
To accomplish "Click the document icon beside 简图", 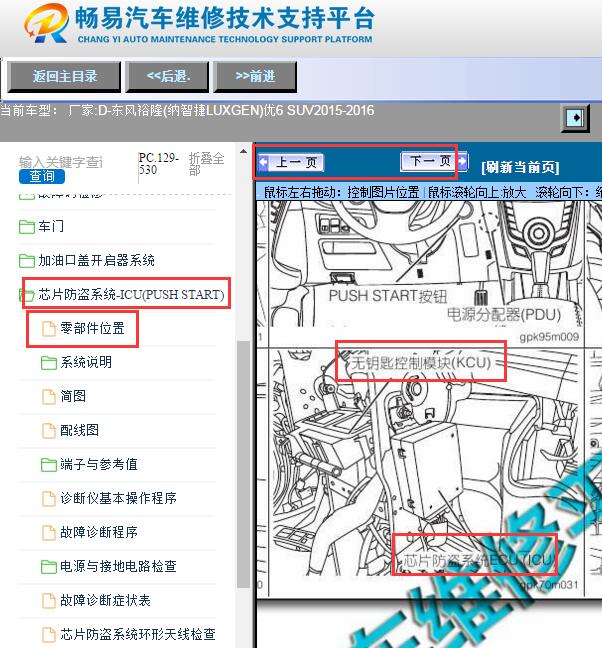I will tap(49, 397).
